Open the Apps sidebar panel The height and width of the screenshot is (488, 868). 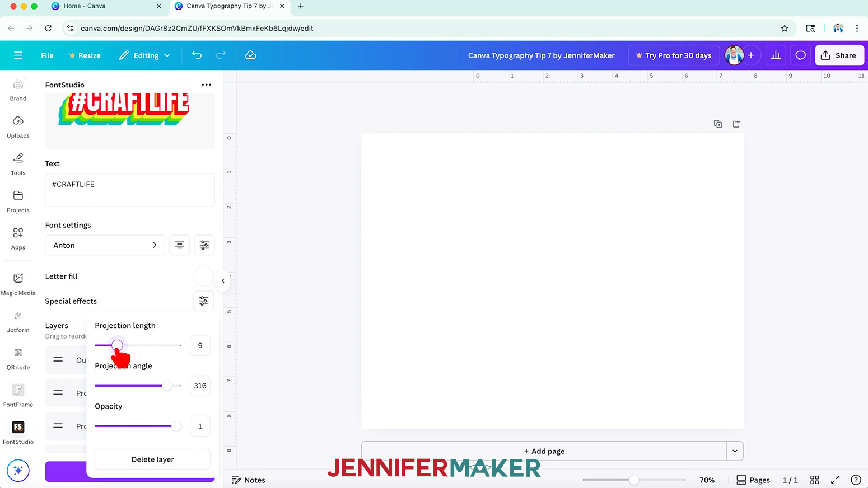tap(18, 239)
